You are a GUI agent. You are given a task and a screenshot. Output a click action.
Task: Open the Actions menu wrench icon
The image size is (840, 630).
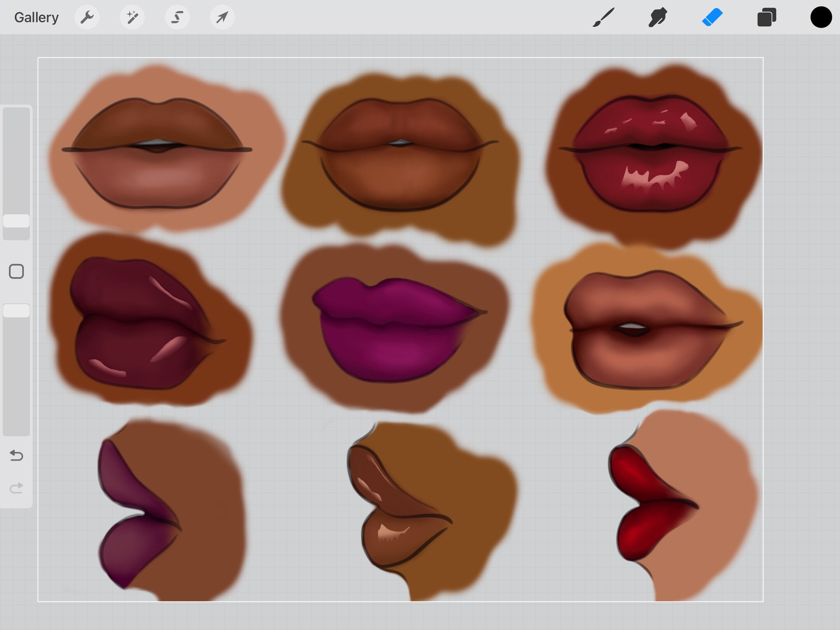[87, 17]
